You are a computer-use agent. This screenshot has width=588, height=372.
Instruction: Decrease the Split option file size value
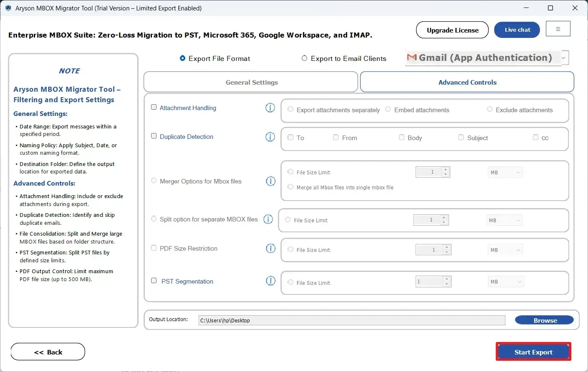[x=444, y=222]
